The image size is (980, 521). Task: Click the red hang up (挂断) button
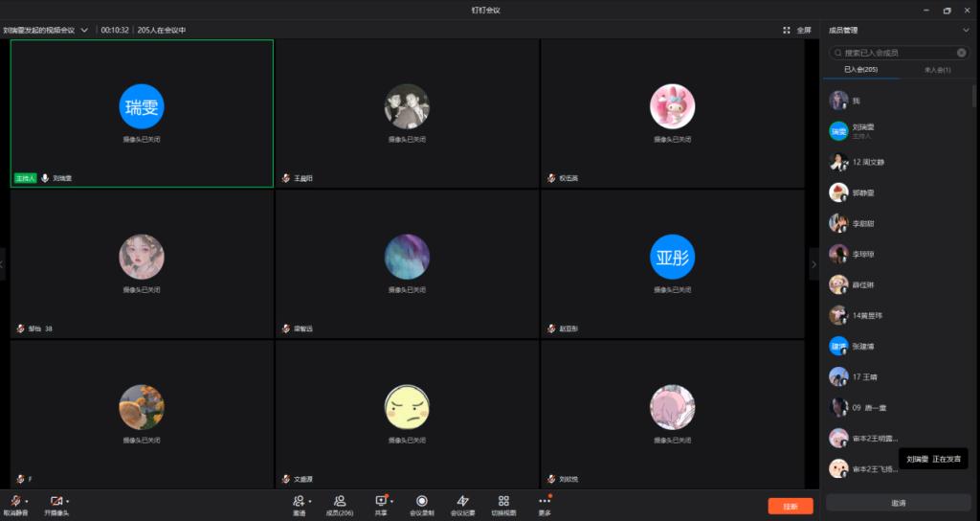pos(790,506)
